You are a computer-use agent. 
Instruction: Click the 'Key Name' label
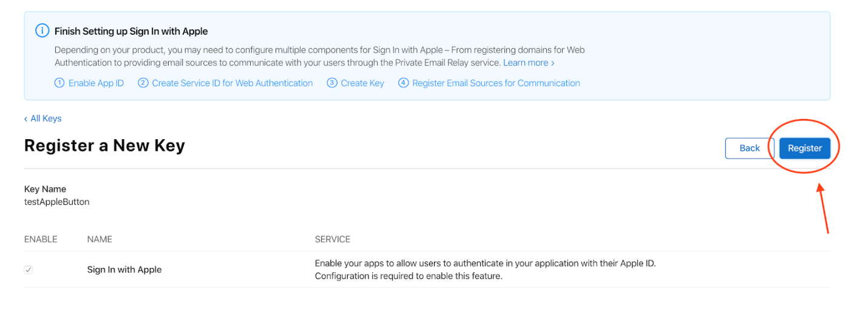tap(45, 189)
